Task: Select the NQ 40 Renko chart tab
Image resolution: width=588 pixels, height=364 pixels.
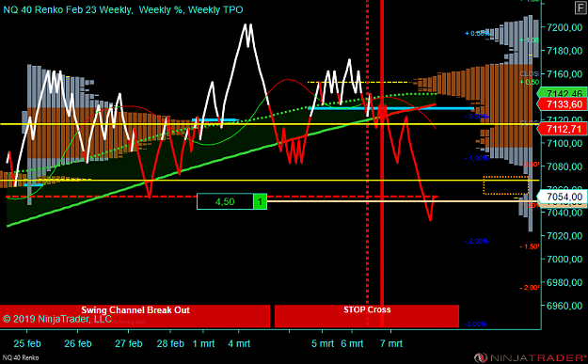Action: pos(21,357)
